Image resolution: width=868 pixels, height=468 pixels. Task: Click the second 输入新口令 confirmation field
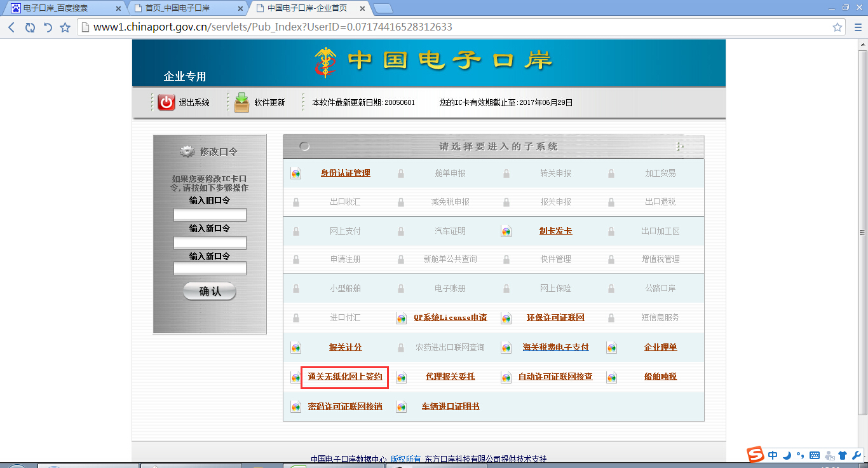(210, 268)
